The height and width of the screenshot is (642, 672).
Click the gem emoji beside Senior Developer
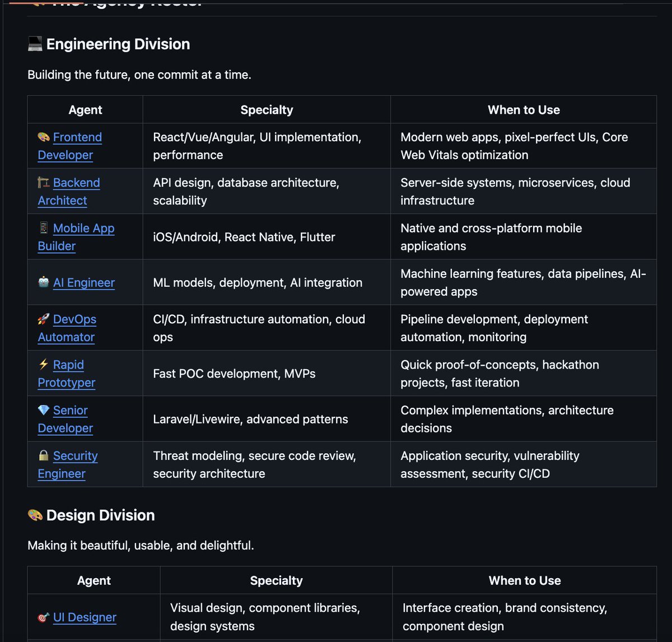pos(44,410)
